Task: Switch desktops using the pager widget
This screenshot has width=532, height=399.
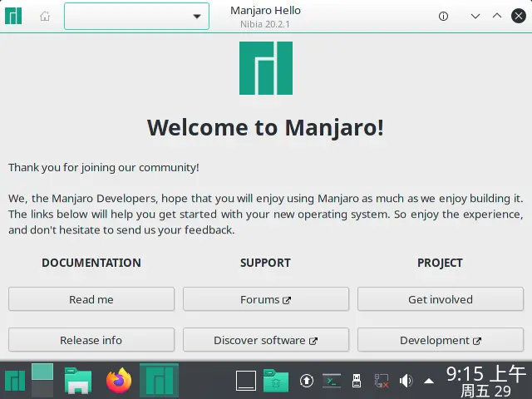Action: 42,381
